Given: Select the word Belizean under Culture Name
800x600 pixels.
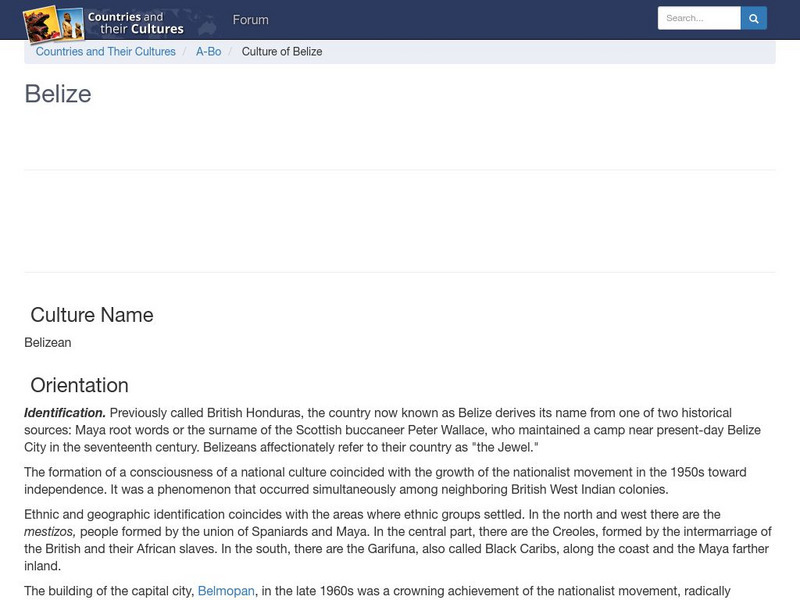Looking at the screenshot, I should (46, 341).
